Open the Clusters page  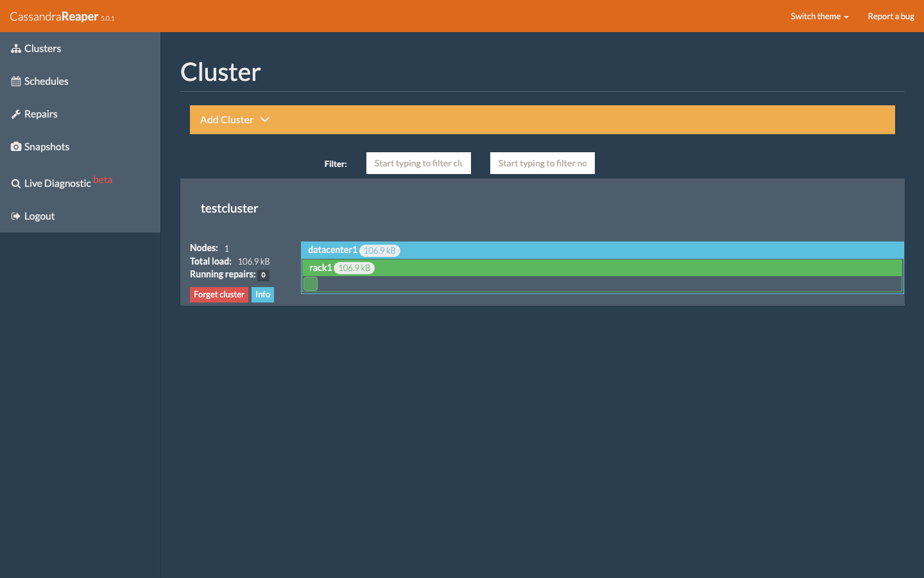pyautogui.click(x=80, y=49)
